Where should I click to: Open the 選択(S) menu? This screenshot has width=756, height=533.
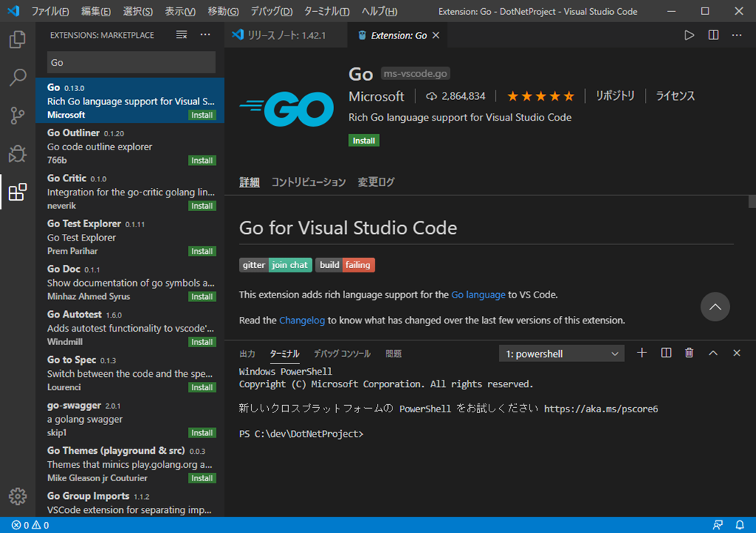pos(138,11)
